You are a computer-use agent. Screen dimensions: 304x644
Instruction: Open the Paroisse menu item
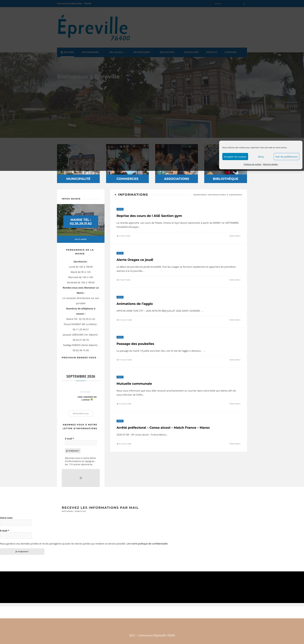click(230, 52)
